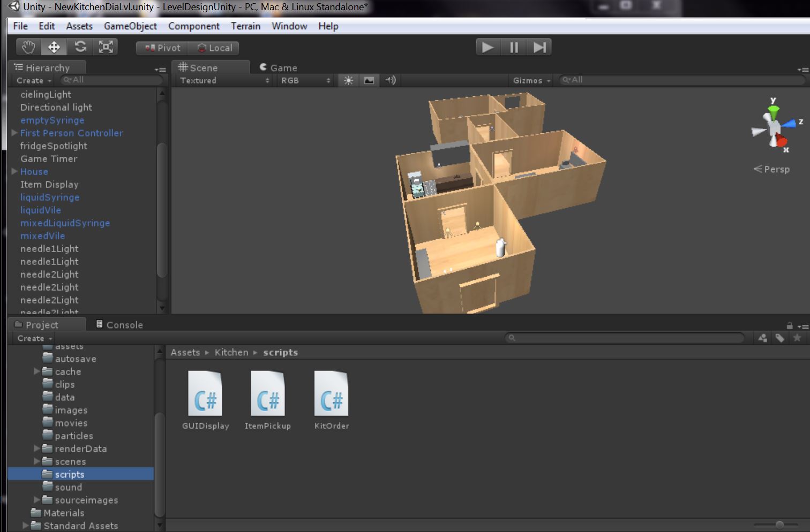
Task: Select the Scale tool
Action: [x=105, y=47]
